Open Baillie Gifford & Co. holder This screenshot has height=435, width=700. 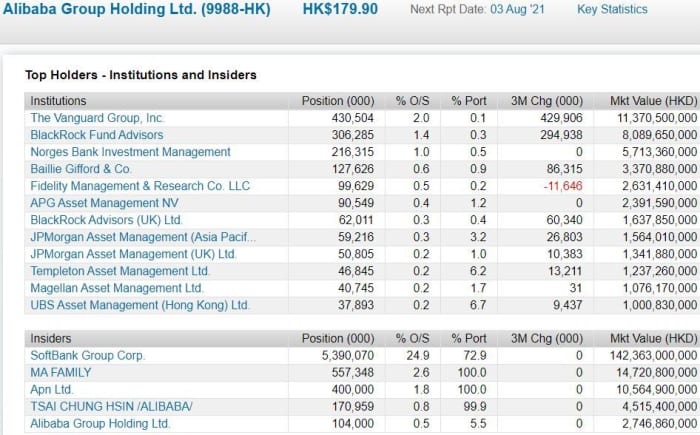[81, 169]
